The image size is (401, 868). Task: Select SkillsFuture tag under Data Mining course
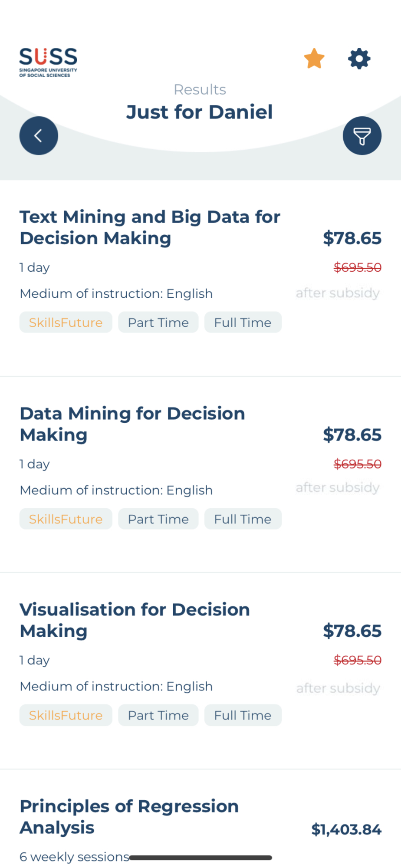(66, 519)
